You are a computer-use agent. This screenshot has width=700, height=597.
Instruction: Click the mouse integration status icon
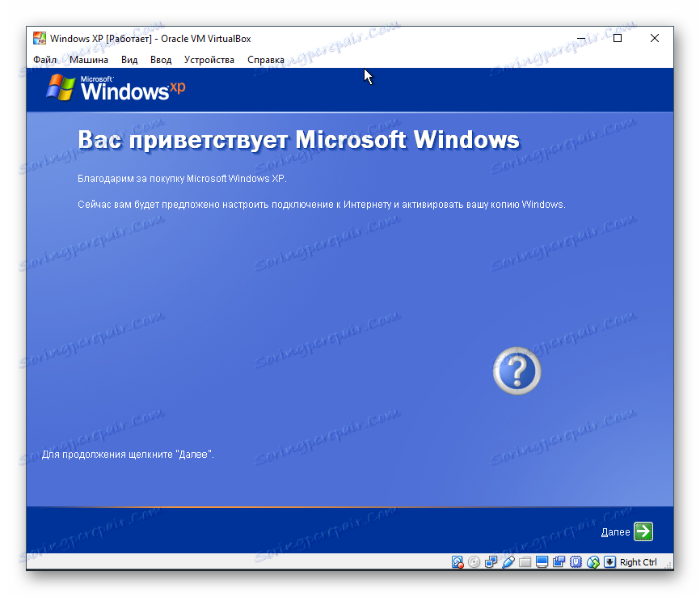[592, 562]
